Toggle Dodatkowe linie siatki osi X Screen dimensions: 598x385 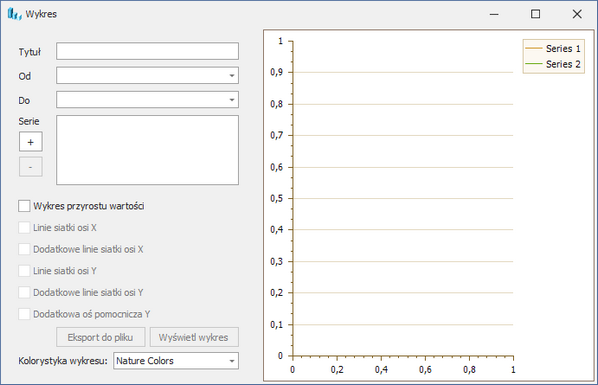click(x=24, y=250)
